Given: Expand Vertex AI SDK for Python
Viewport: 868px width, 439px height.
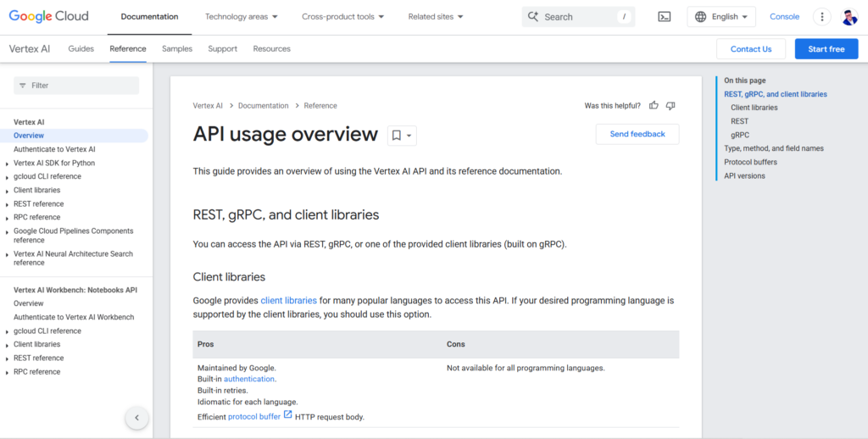Looking at the screenshot, I should click(7, 164).
